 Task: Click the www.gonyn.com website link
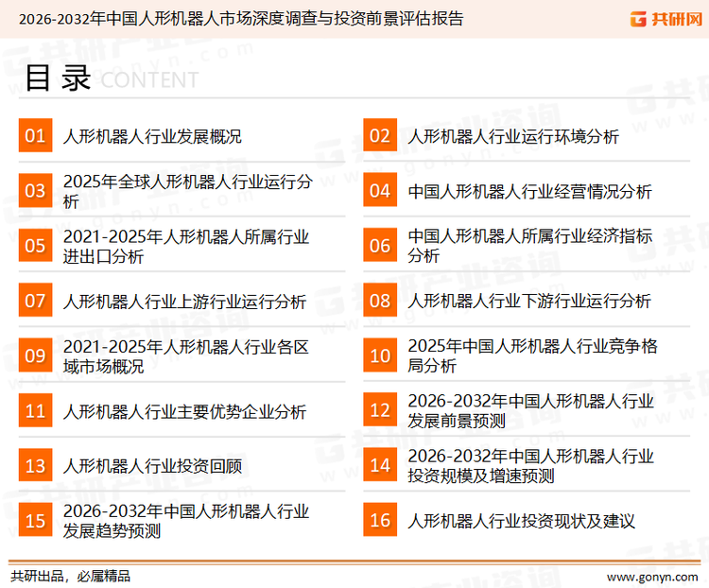pyautogui.click(x=650, y=576)
